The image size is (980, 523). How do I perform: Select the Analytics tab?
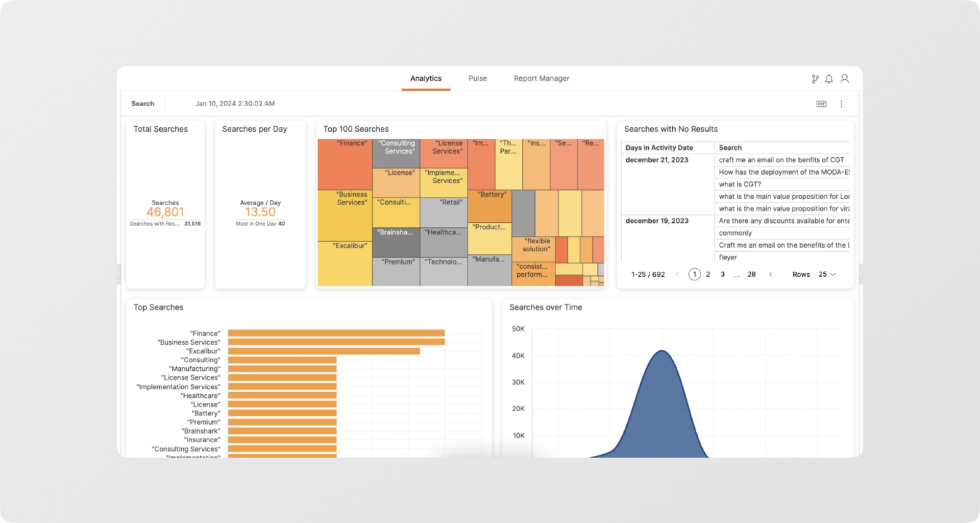426,78
